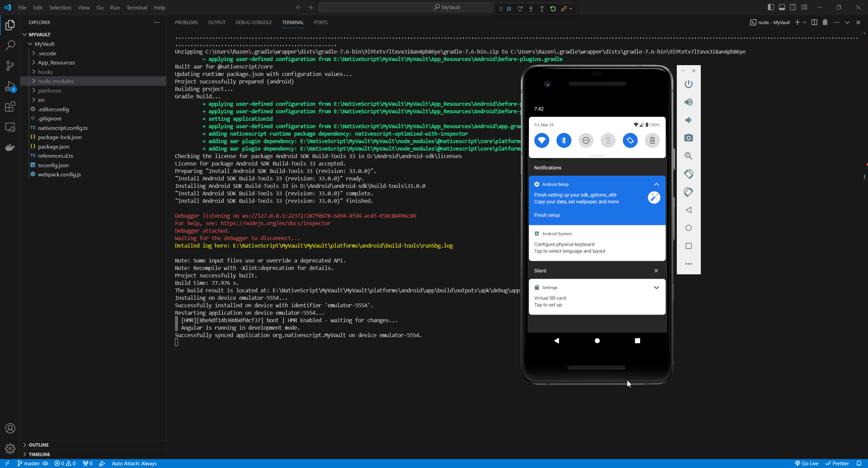Restart the debug session
Screen dimensions: 868x468
pos(553,9)
